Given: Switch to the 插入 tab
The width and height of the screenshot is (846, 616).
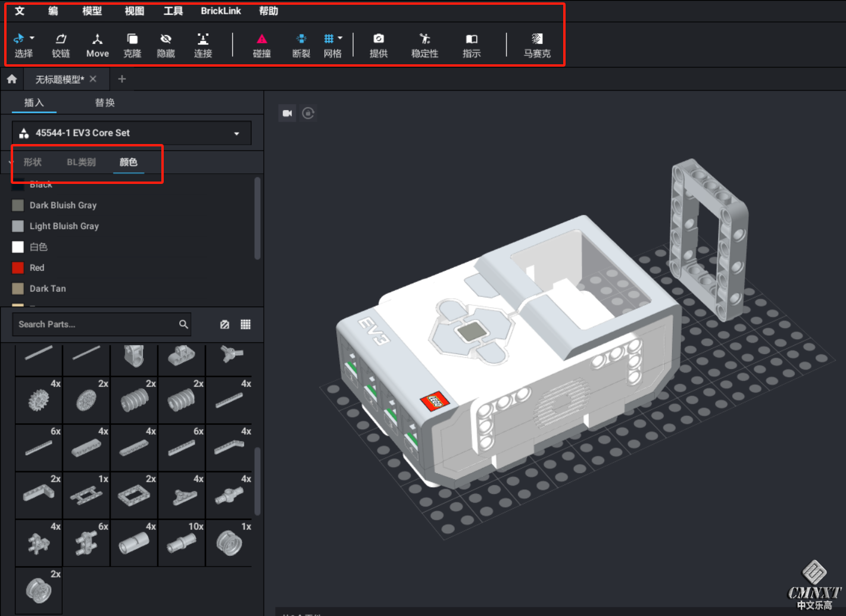Looking at the screenshot, I should tap(34, 102).
